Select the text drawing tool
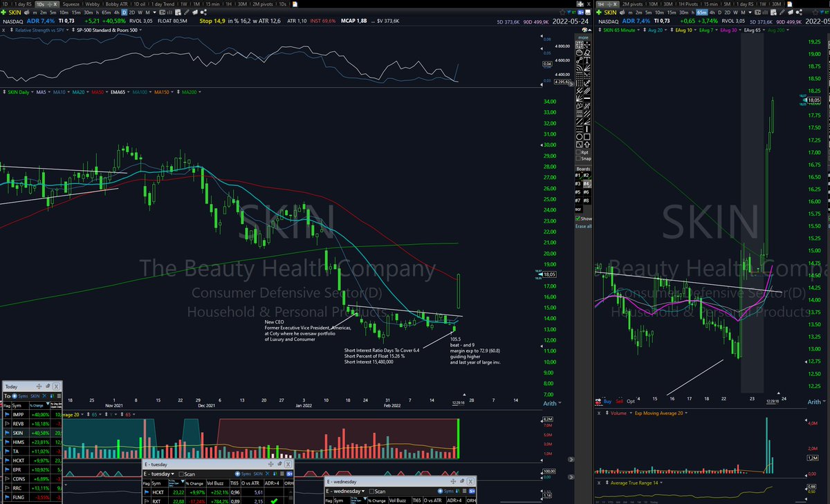 click(587, 60)
